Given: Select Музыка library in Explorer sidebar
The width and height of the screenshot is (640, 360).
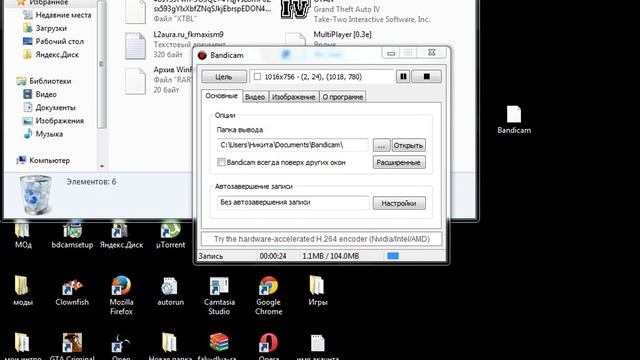Looking at the screenshot, I should tap(43, 134).
